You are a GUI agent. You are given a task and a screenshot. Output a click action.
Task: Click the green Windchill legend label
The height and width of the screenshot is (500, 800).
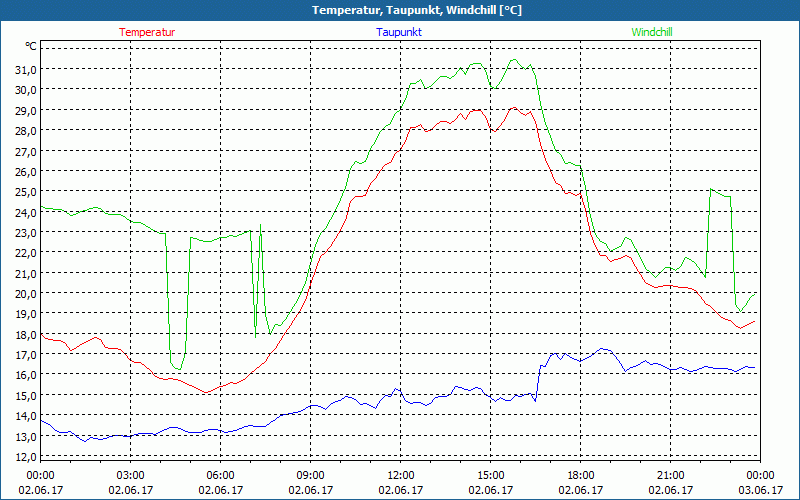(x=652, y=32)
